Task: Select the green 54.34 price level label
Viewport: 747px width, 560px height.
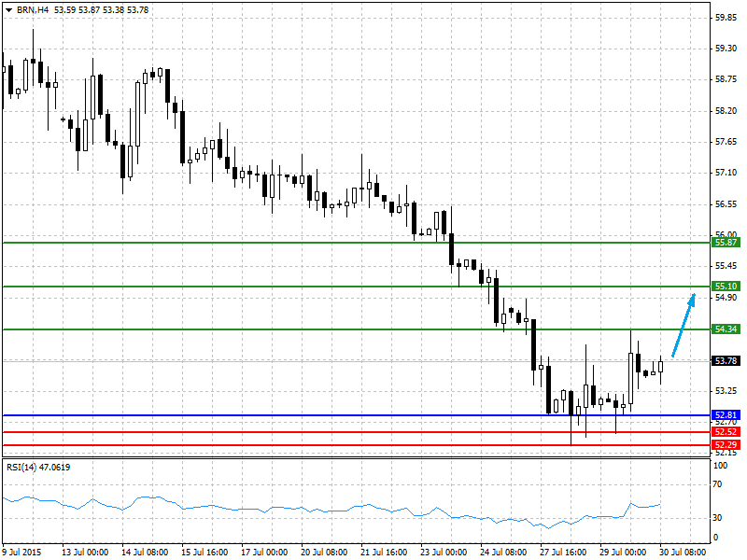Action: [x=726, y=329]
